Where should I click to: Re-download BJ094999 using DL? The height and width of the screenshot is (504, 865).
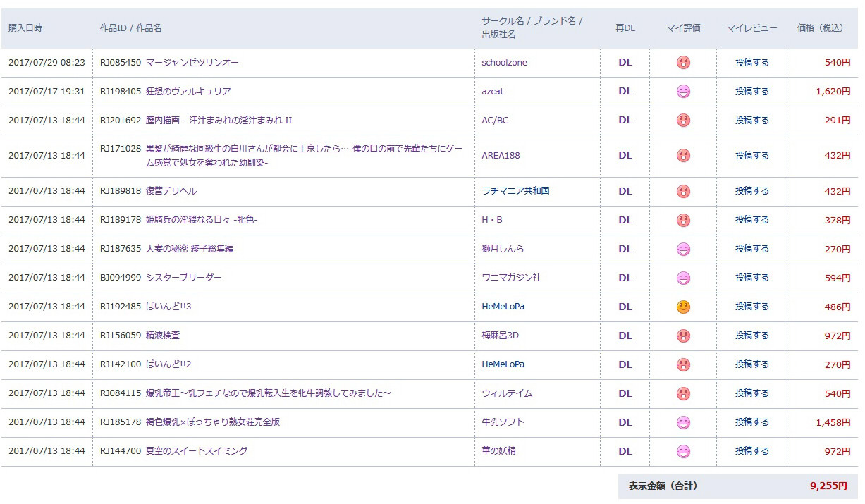[625, 278]
